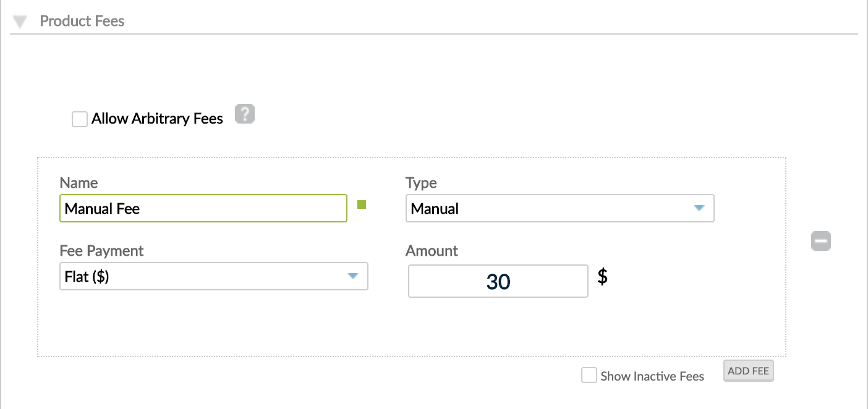
Task: Enable the Allow Arbitrary Fees checkbox
Action: 79,119
